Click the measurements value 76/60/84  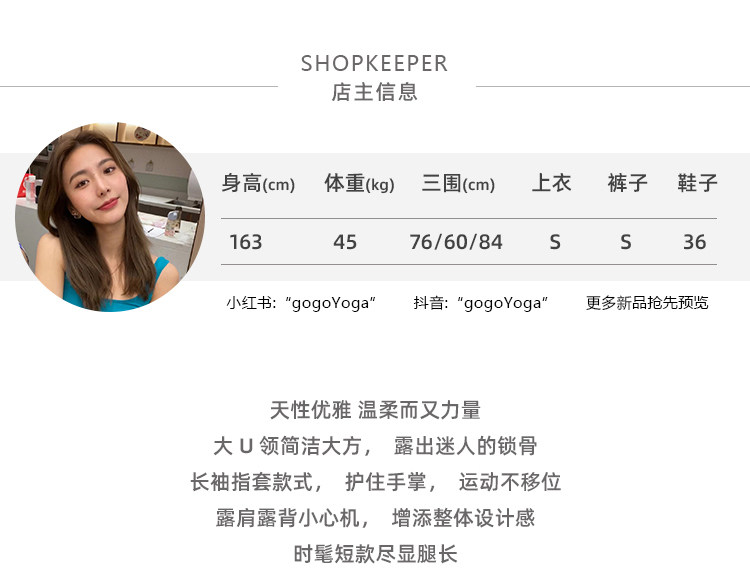pos(456,242)
